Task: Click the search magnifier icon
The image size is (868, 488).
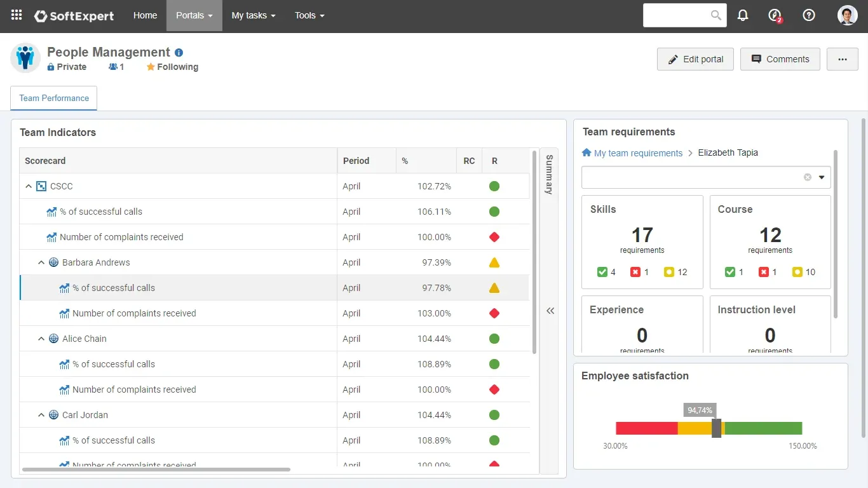Action: [x=715, y=15]
